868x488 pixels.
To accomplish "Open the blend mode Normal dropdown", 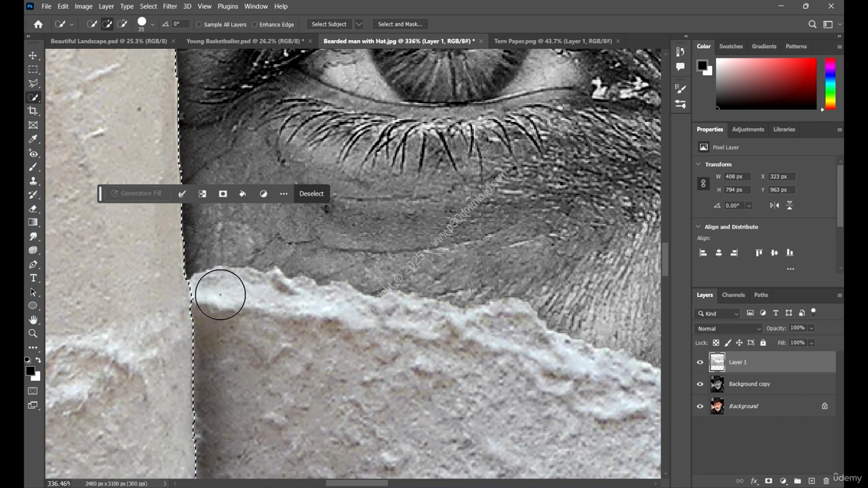I will 728,328.
